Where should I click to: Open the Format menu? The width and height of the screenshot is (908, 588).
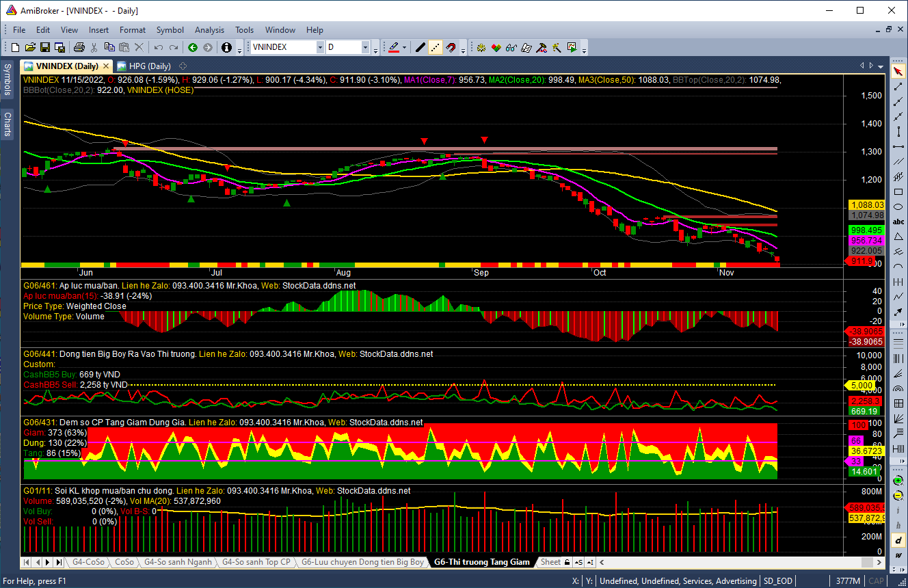pyautogui.click(x=133, y=30)
